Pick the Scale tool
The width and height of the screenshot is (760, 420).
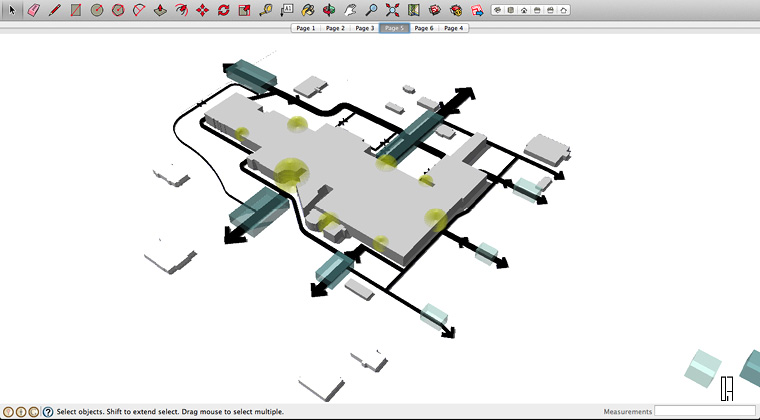coord(244,10)
